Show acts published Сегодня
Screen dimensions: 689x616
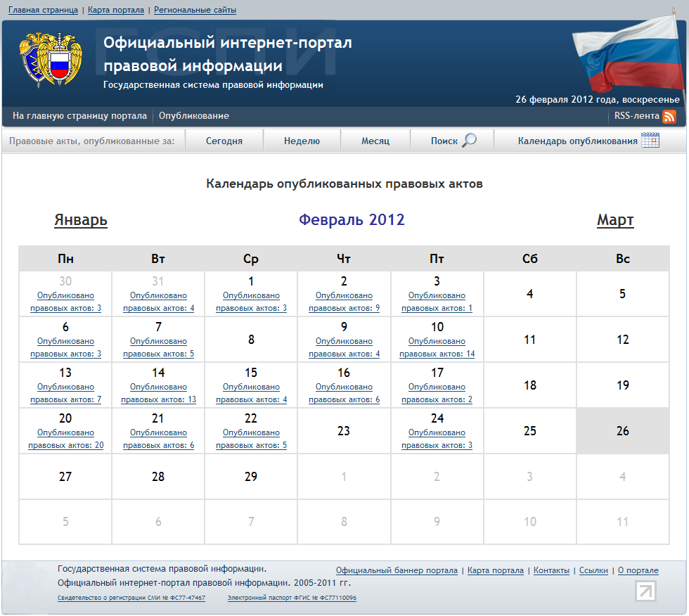click(x=224, y=141)
